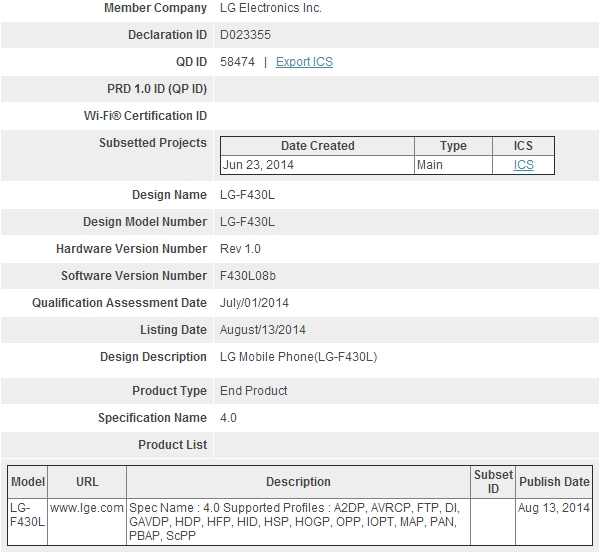Select hardware version Rev 1.0
Image resolution: width=603 pixels, height=554 pixels.
240,249
